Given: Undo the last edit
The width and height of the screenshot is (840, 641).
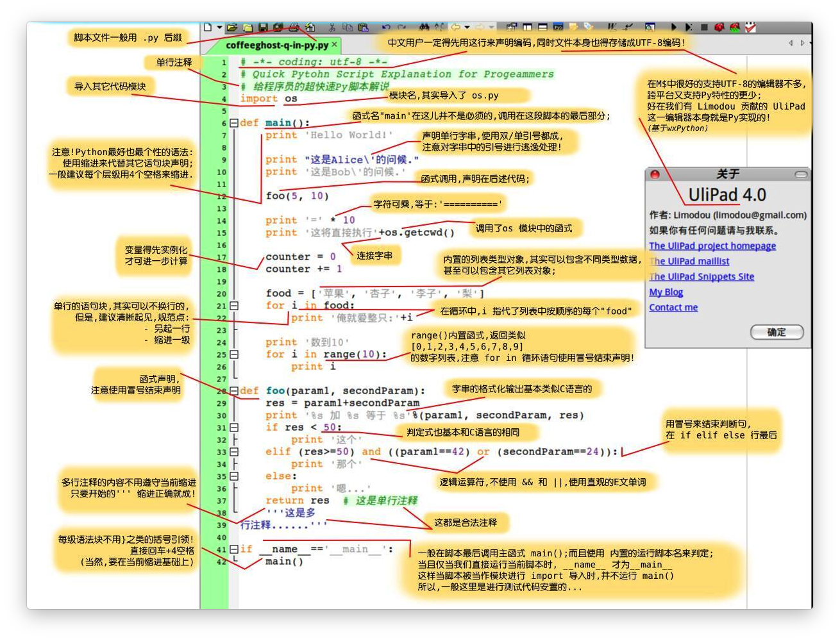Looking at the screenshot, I should [386, 28].
